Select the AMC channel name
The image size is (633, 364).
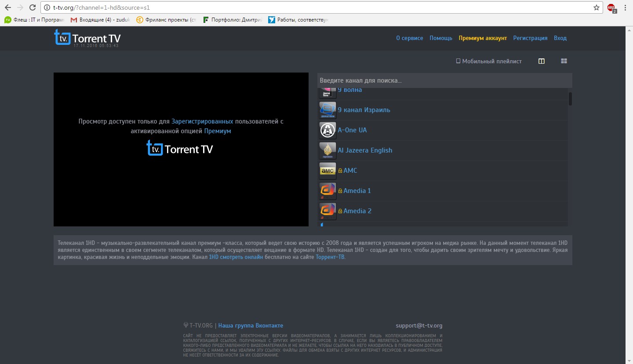click(x=350, y=171)
